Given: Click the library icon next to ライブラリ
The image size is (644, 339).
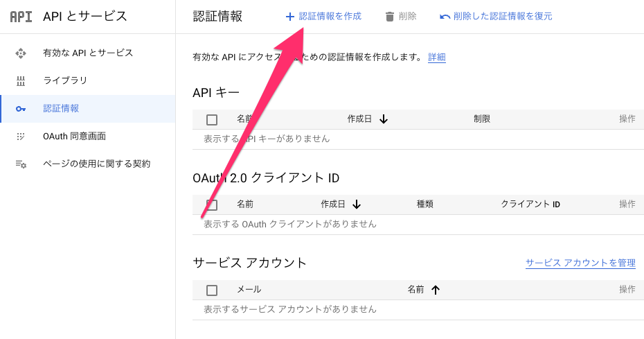Looking at the screenshot, I should pos(21,81).
